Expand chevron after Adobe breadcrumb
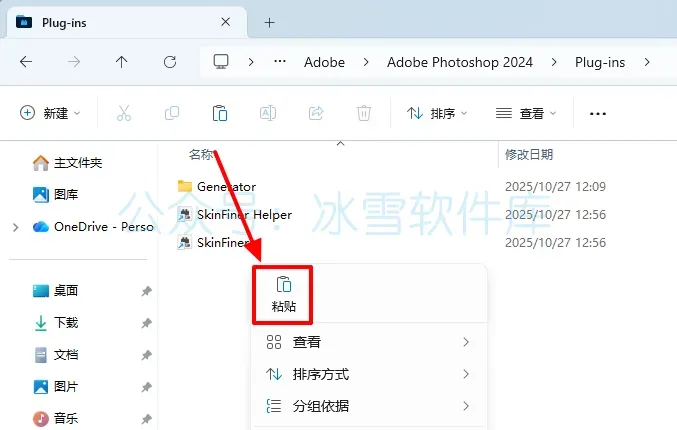Viewport: 677px width, 430px height. point(366,62)
